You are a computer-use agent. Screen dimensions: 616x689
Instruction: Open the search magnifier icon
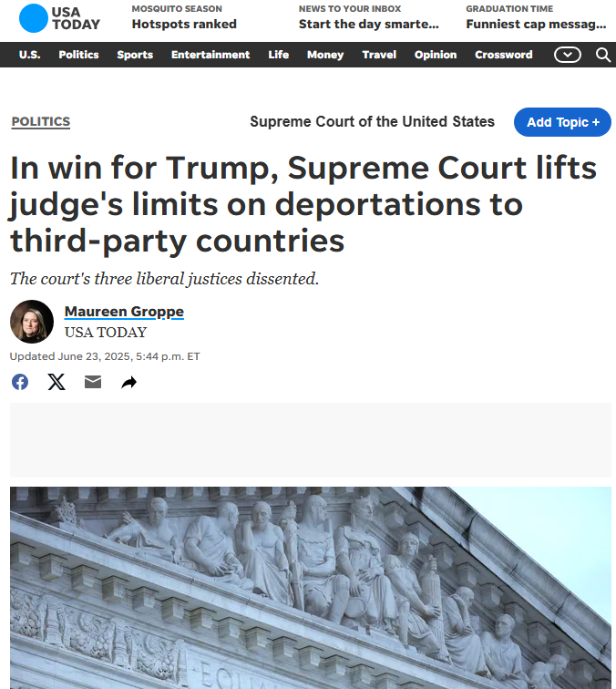[603, 55]
